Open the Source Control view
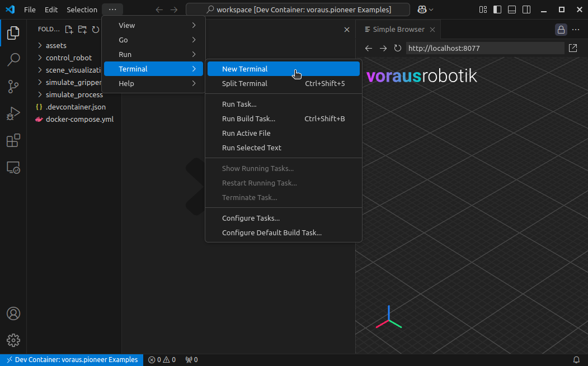The height and width of the screenshot is (366, 588). click(13, 87)
